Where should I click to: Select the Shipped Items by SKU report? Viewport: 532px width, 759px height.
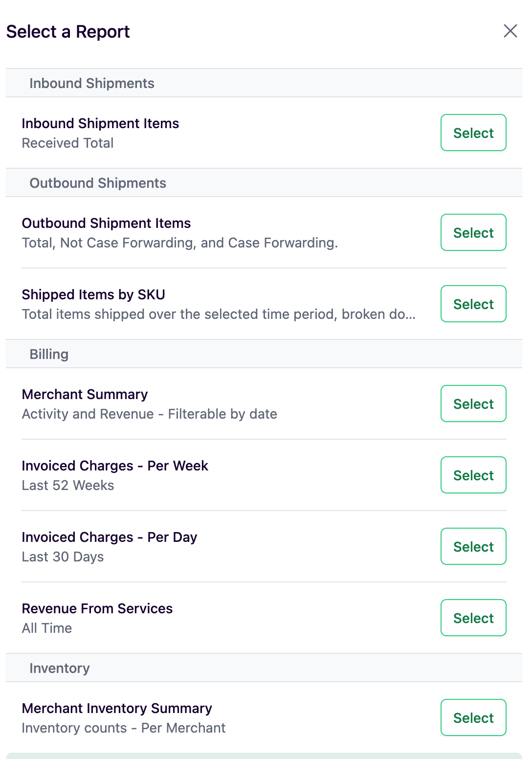pyautogui.click(x=473, y=304)
